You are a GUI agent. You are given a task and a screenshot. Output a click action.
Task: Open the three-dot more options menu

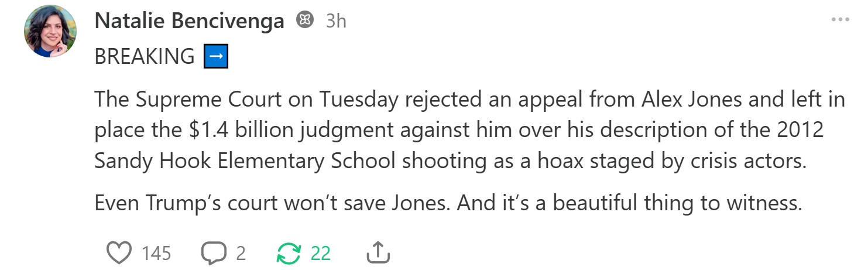click(840, 20)
